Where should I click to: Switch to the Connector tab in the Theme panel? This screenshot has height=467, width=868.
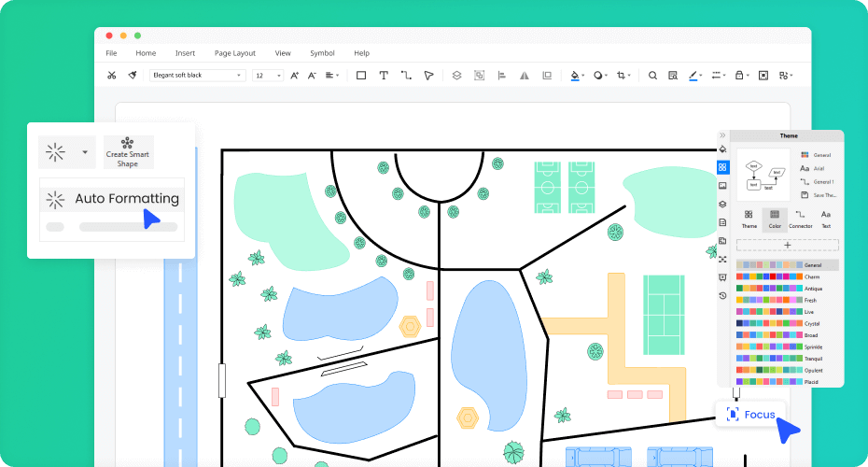point(801,219)
